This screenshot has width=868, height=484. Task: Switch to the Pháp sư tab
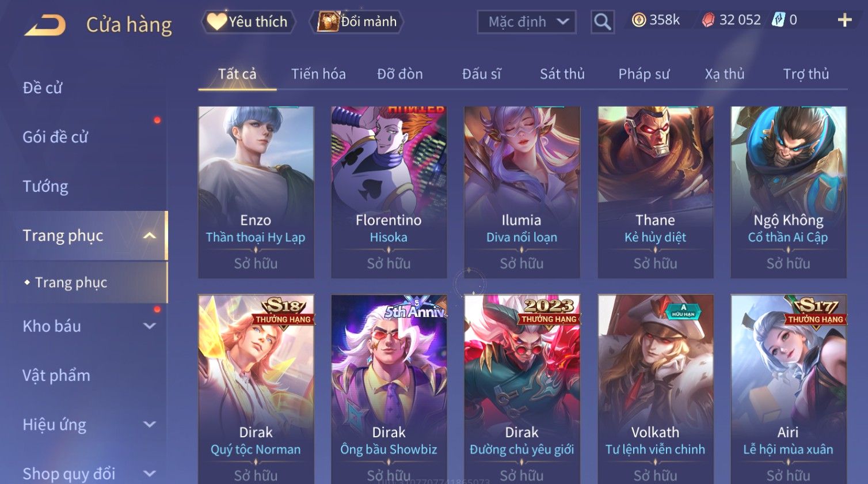644,74
